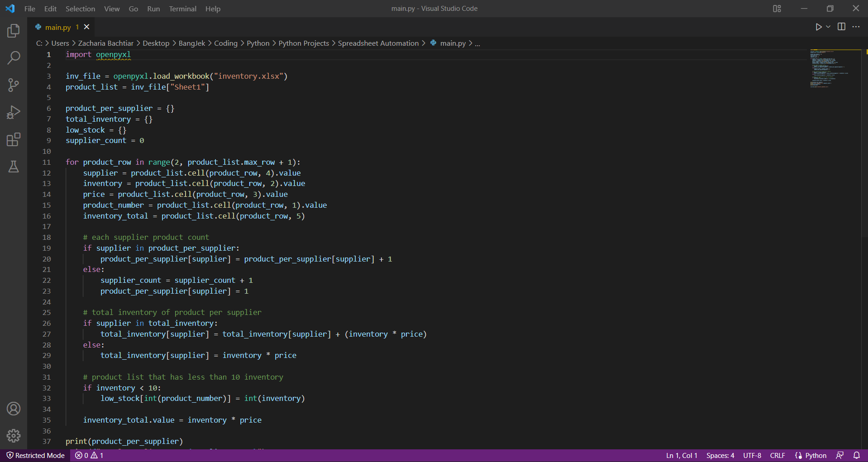Screen dimensions: 868x462
Task: Open the Testing flask icon
Action: 14,167
